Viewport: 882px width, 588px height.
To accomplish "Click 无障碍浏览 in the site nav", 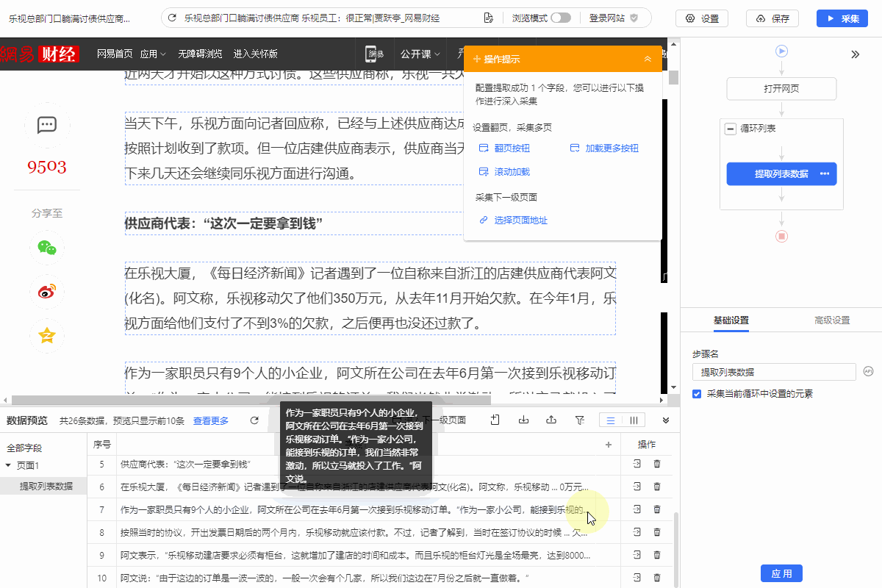I will (x=200, y=54).
